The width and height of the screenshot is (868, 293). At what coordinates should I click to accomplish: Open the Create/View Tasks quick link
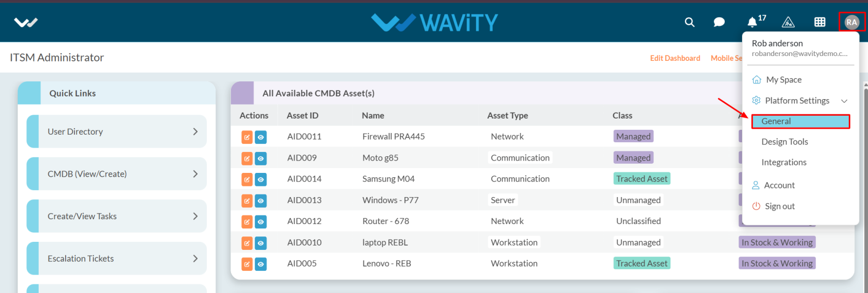[x=116, y=216]
